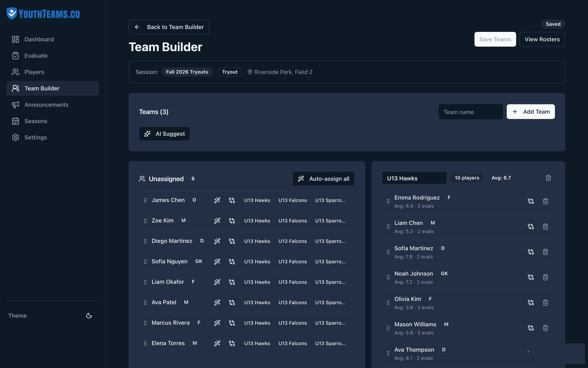The height and width of the screenshot is (368, 588).
Task: Click the swap icon for Elena Torres
Action: pyautogui.click(x=232, y=343)
